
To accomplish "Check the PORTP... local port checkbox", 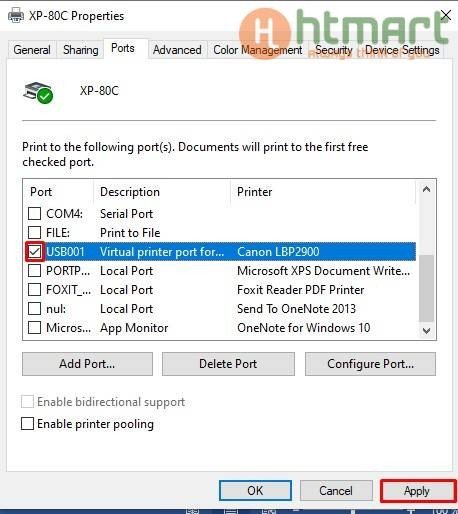I will click(34, 271).
